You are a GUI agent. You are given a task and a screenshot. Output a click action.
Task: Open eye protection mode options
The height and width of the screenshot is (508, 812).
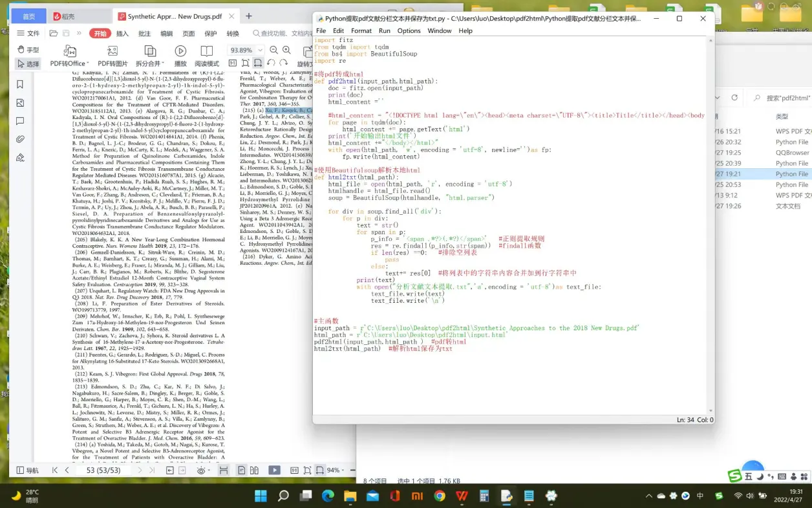202,470
